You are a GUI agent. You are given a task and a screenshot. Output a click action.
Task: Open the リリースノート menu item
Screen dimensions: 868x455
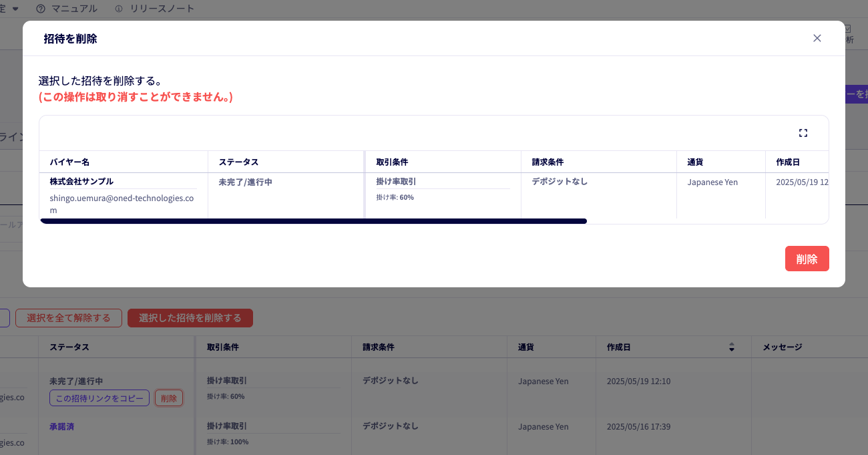[162, 9]
